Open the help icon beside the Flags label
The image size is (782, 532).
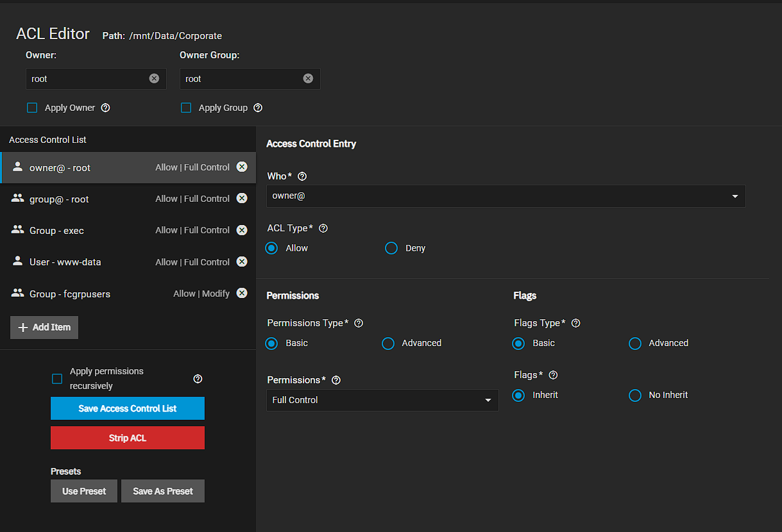point(553,375)
